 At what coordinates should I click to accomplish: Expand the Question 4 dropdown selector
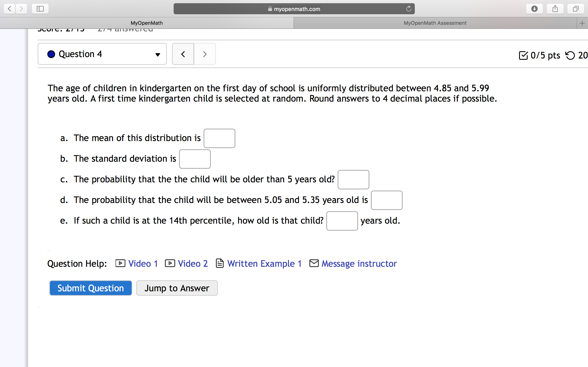coord(102,54)
